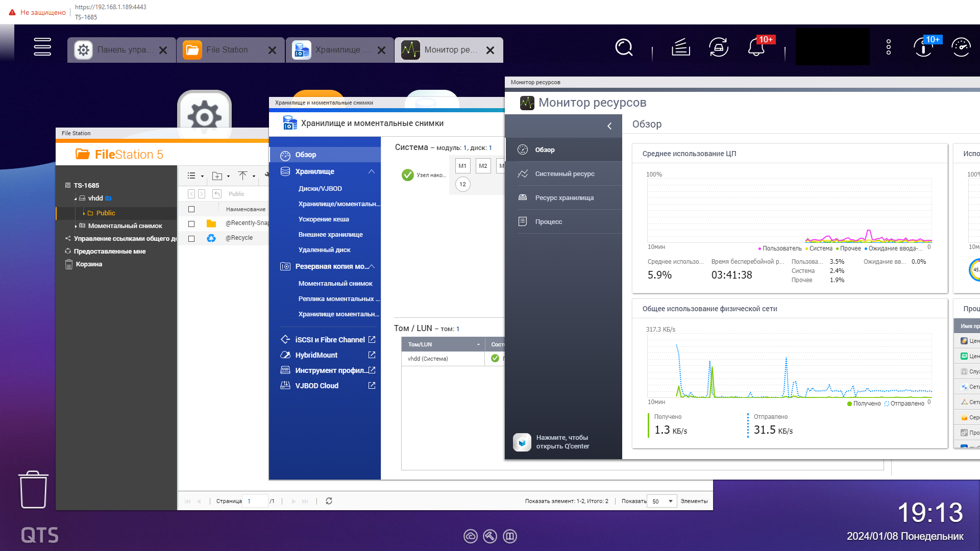Open the notifications bell icon
Screen dimensions: 980x551
point(756,48)
